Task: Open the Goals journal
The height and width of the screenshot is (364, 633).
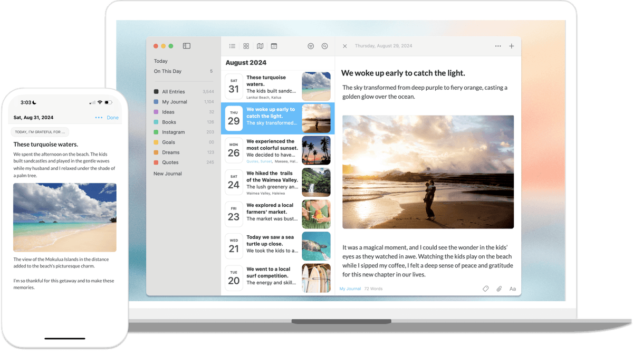Action: click(184, 142)
